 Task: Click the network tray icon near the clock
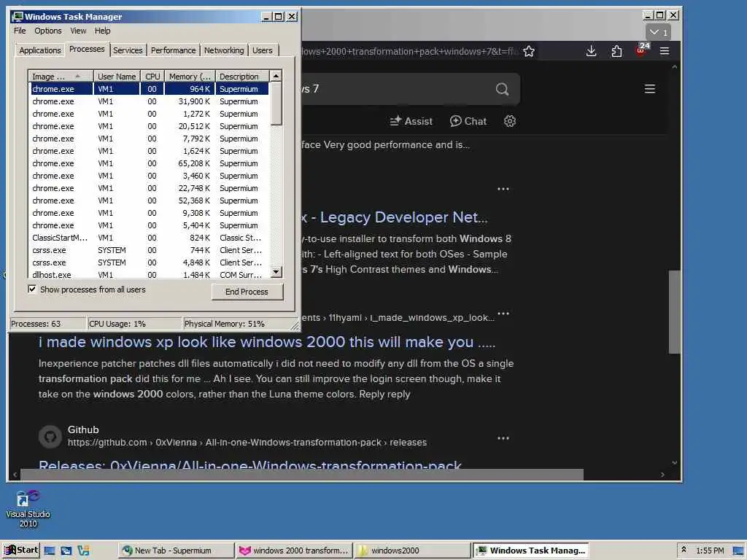[x=738, y=551]
